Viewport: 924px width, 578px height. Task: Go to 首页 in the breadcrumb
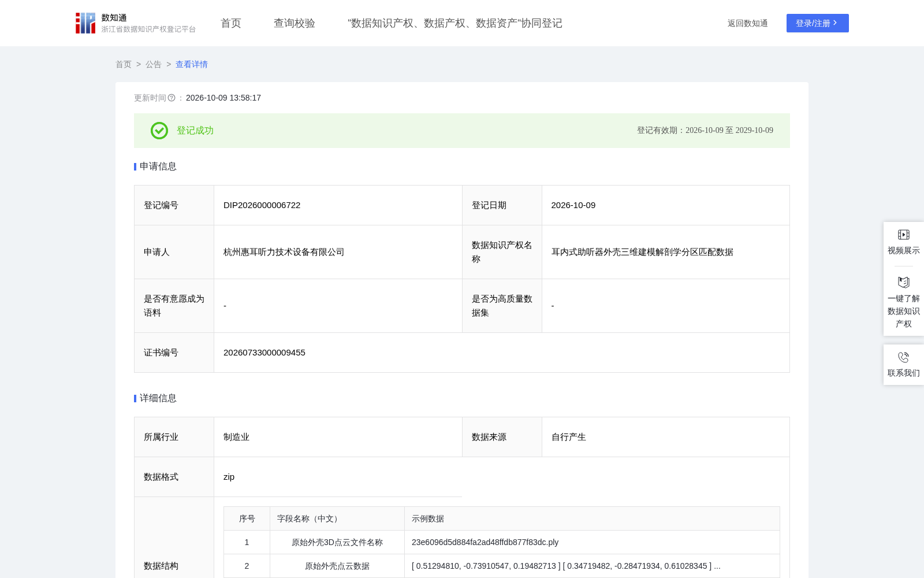(x=124, y=64)
